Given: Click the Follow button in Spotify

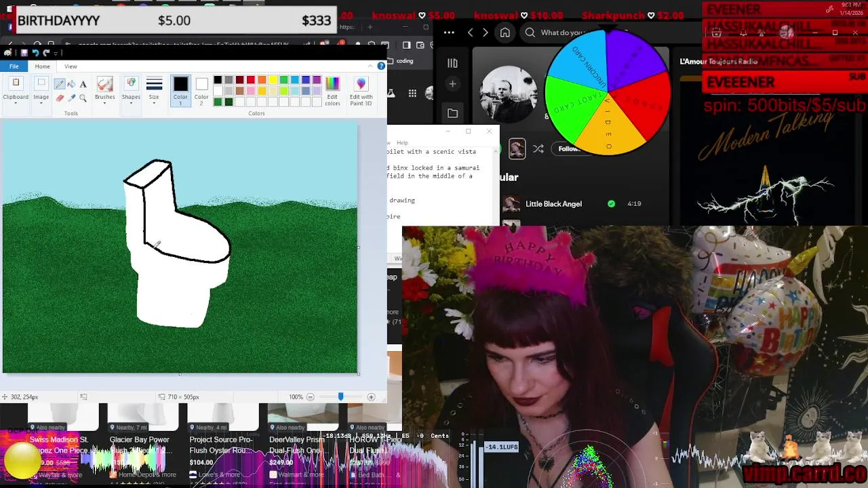Looking at the screenshot, I should point(570,148).
